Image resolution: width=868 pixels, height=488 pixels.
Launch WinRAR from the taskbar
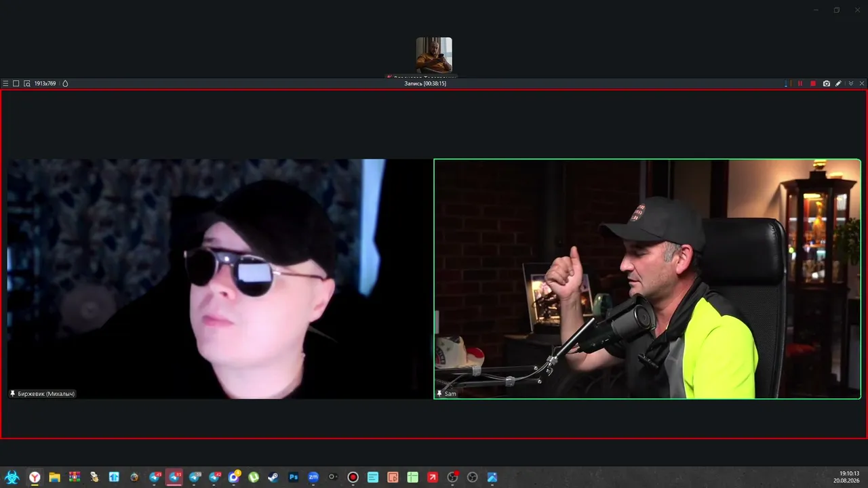pyautogui.click(x=75, y=477)
